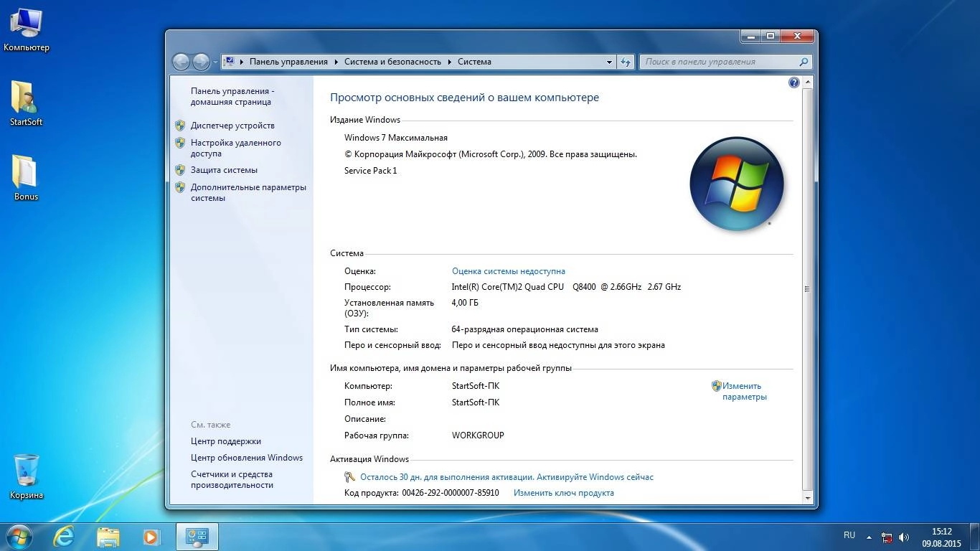Refresh the Control Panel address bar
Viewport: 980px width, 551px height.
[626, 62]
